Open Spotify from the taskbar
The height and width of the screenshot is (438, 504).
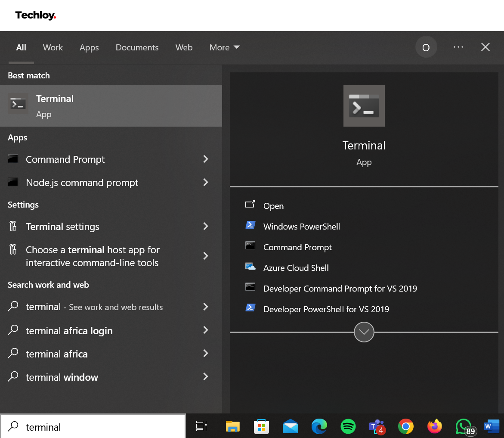tap(348, 426)
